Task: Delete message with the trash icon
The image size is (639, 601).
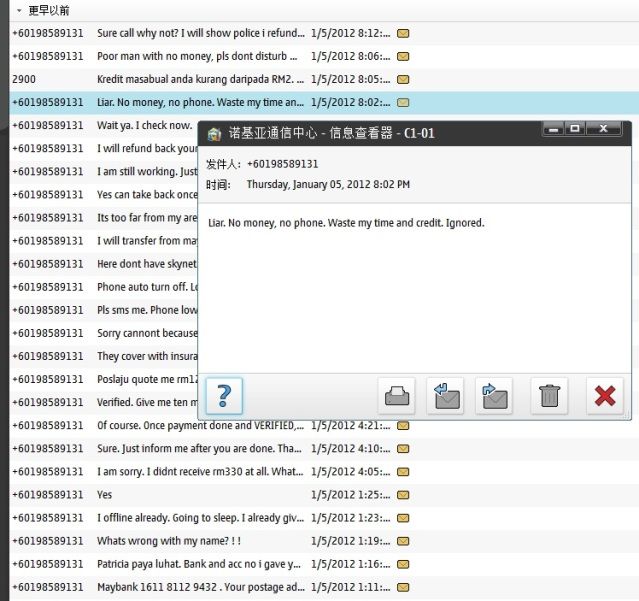Action: 548,396
